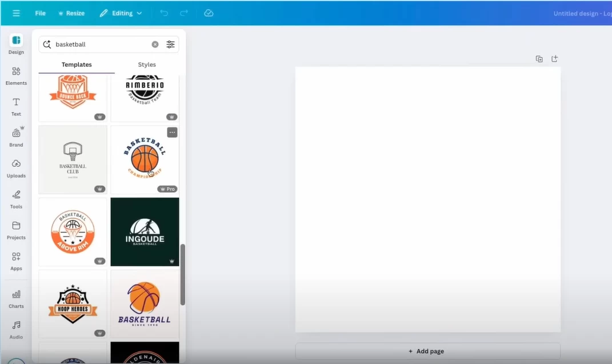Duplicate page using icon above canvas
Viewport: 612px width, 364px height.
tap(539, 59)
